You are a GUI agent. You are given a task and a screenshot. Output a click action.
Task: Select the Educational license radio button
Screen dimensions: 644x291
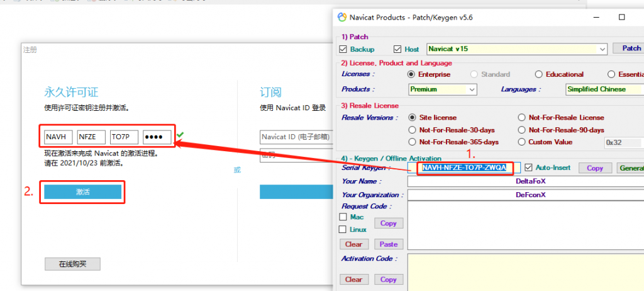tap(538, 74)
